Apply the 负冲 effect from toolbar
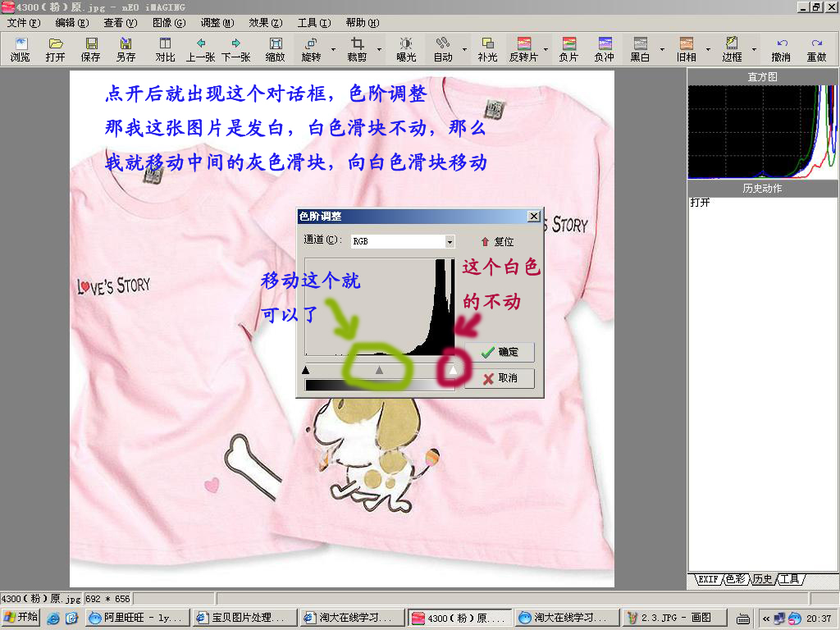 point(605,49)
